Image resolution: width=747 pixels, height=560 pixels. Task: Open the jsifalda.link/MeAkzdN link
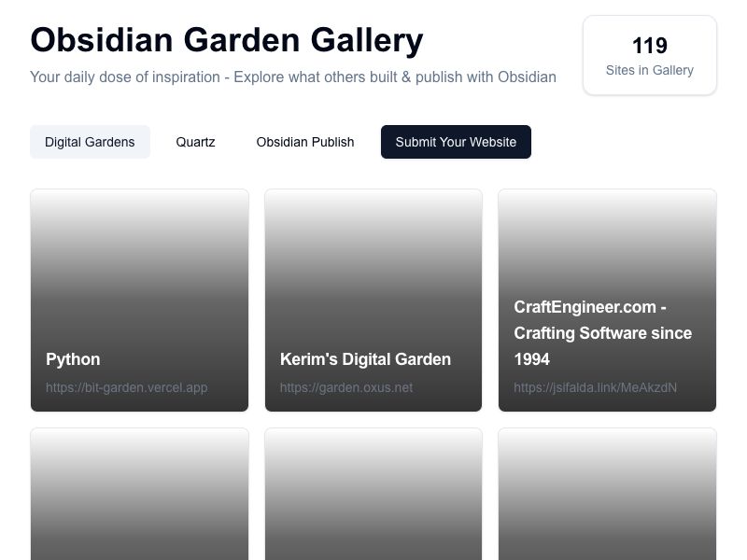pos(595,387)
